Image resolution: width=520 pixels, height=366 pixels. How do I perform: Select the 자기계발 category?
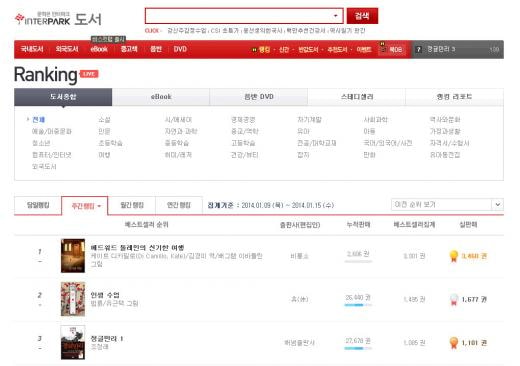309,119
